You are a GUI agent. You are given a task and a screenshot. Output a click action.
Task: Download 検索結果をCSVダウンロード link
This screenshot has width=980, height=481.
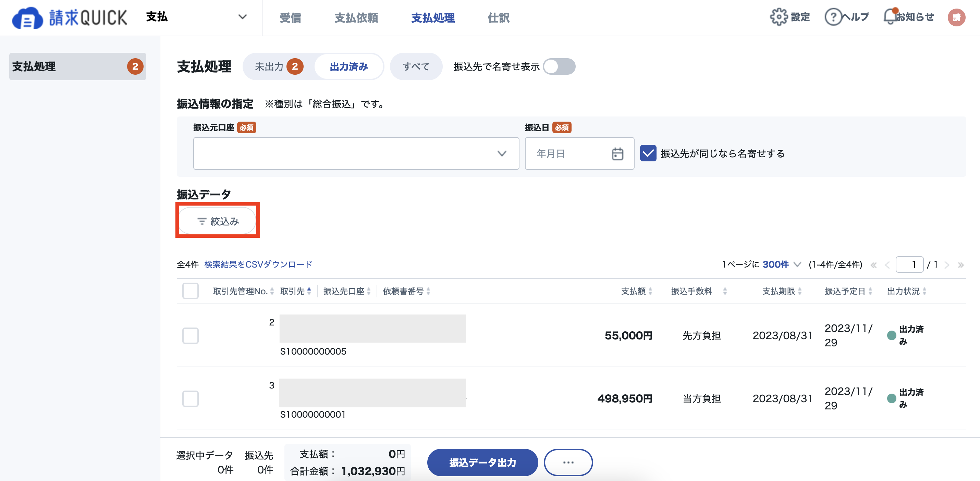258,264
